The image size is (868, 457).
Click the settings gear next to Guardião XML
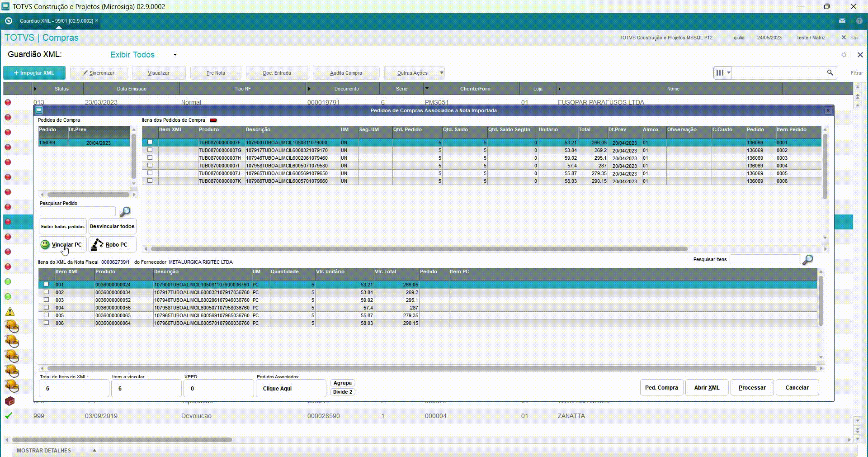click(844, 55)
